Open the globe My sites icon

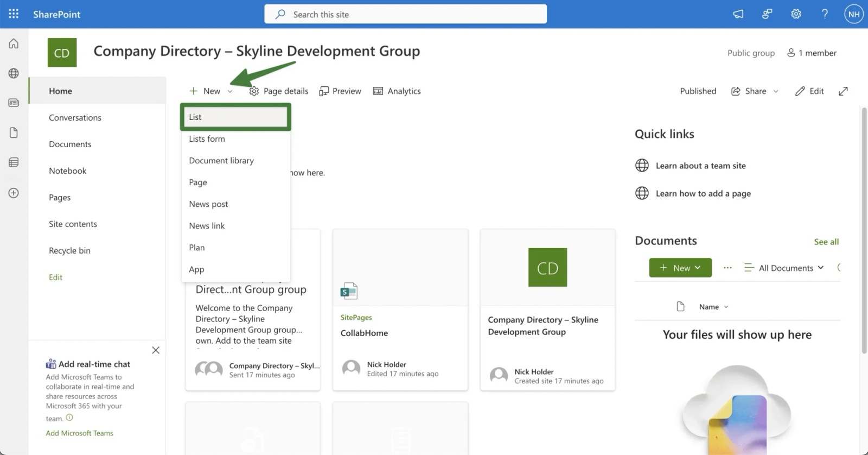[x=14, y=73]
